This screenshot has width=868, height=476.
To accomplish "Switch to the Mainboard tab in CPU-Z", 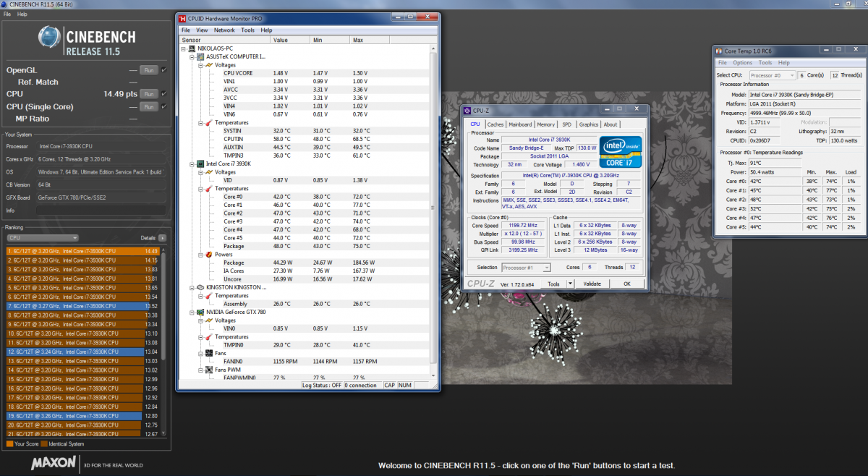I will pyautogui.click(x=520, y=124).
